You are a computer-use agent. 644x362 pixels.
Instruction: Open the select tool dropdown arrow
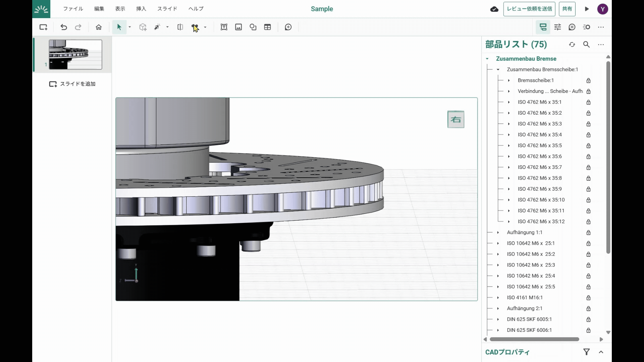[130, 27]
